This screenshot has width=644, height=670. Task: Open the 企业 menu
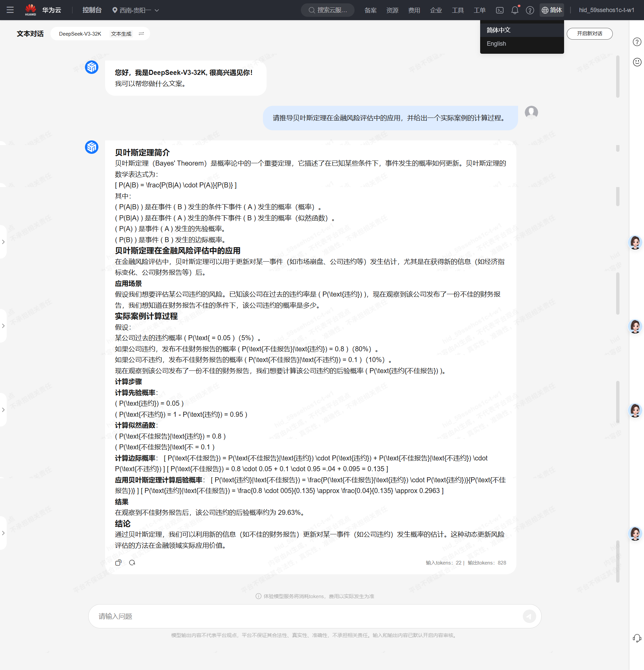click(436, 10)
